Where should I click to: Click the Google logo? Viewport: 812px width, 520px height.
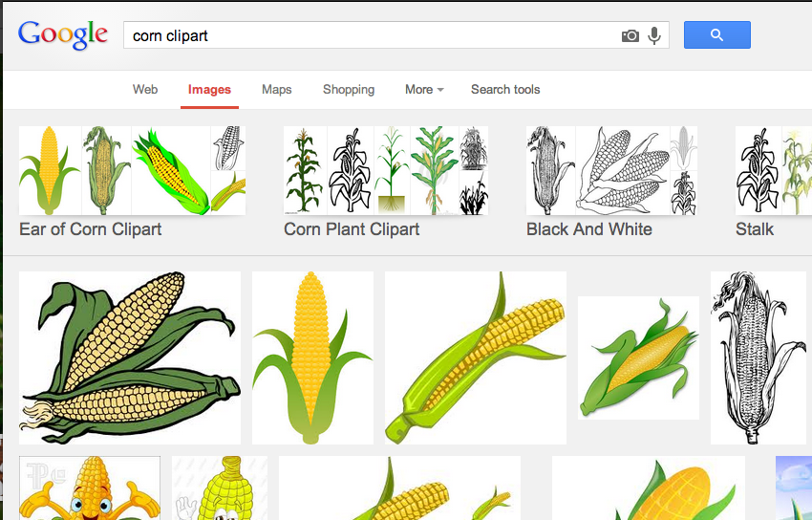63,35
